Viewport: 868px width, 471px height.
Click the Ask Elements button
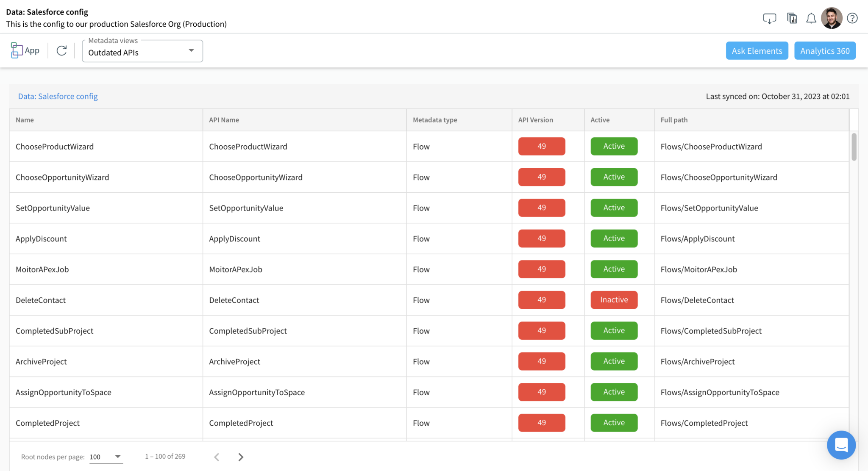pos(757,51)
